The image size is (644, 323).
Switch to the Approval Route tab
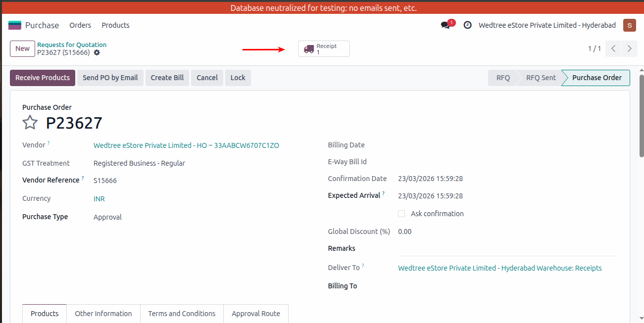(x=256, y=314)
